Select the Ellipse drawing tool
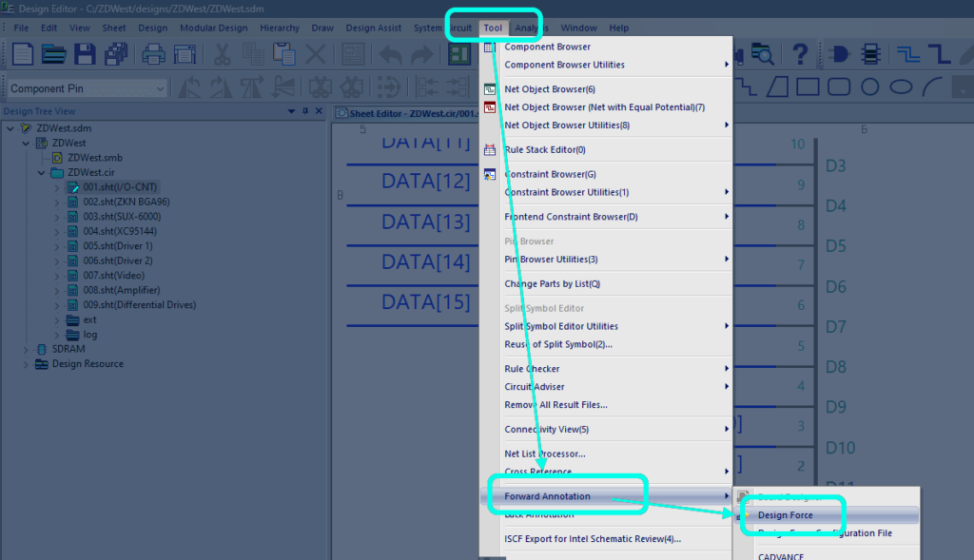The width and height of the screenshot is (974, 560). point(902,86)
